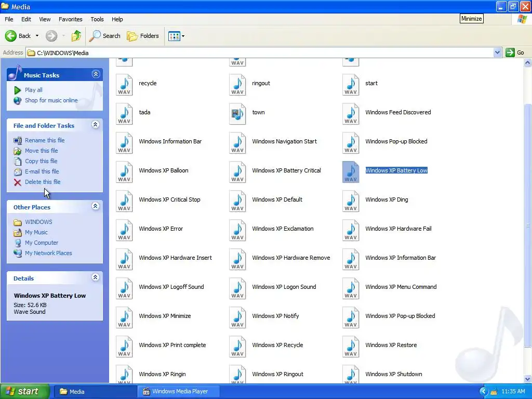Viewport: 532px width, 399px height.
Task: Click E-mail this file
Action: [x=42, y=171]
